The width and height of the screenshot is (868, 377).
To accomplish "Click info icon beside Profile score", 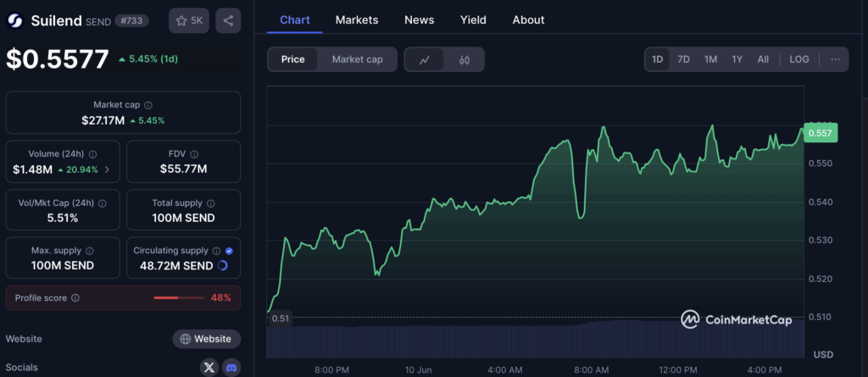I will (75, 298).
